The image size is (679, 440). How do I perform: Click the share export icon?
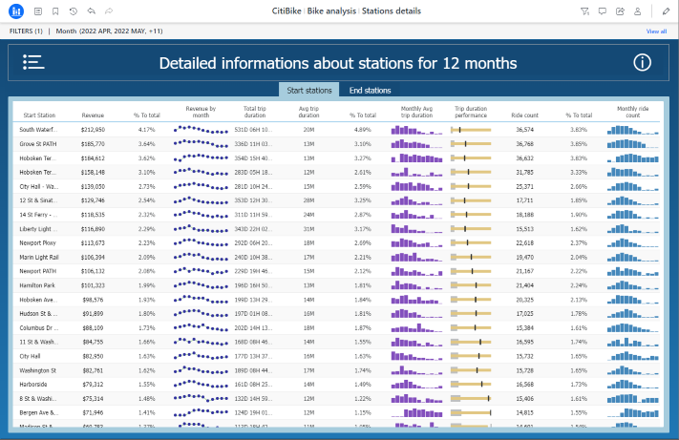click(620, 11)
